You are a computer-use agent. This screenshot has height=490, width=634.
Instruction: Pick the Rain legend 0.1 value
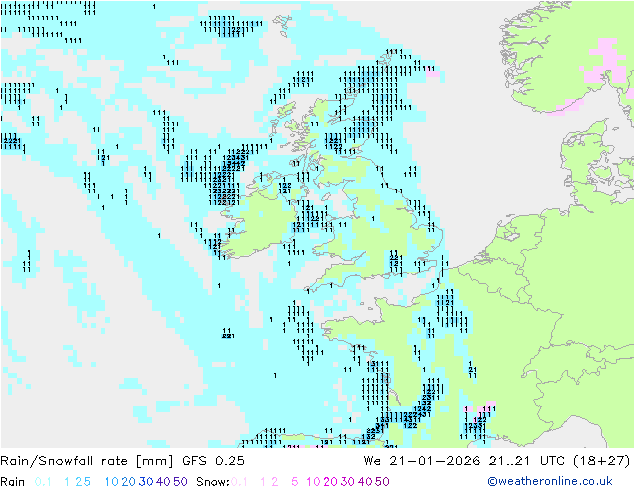tap(43, 482)
